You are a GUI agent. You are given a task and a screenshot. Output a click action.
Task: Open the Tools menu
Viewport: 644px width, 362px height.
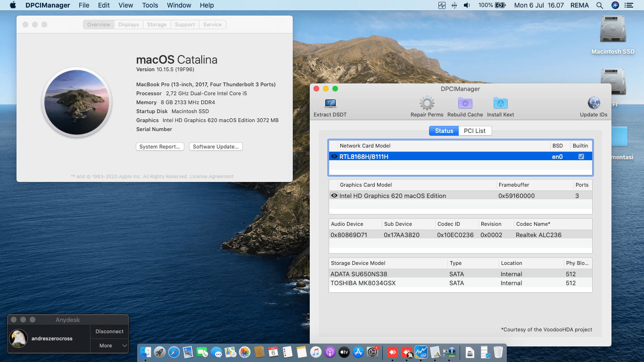pos(150,5)
